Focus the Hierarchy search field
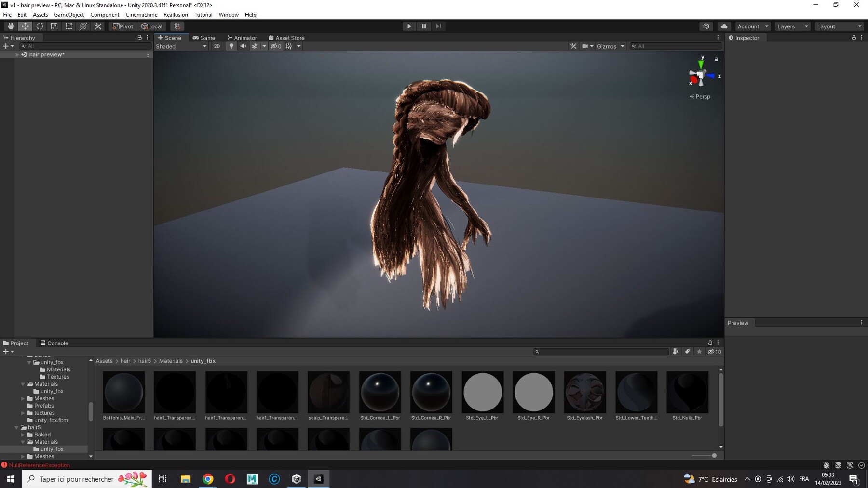This screenshot has height=488, width=868. coord(85,46)
